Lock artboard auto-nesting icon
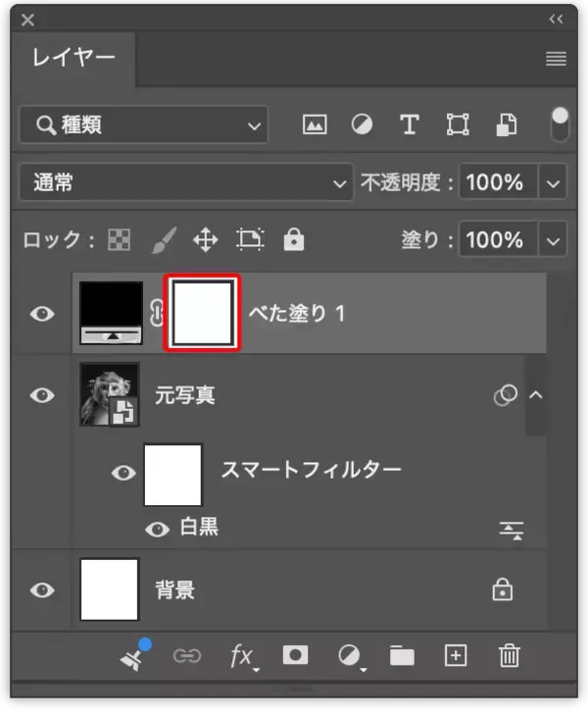The image size is (588, 712). (x=250, y=239)
